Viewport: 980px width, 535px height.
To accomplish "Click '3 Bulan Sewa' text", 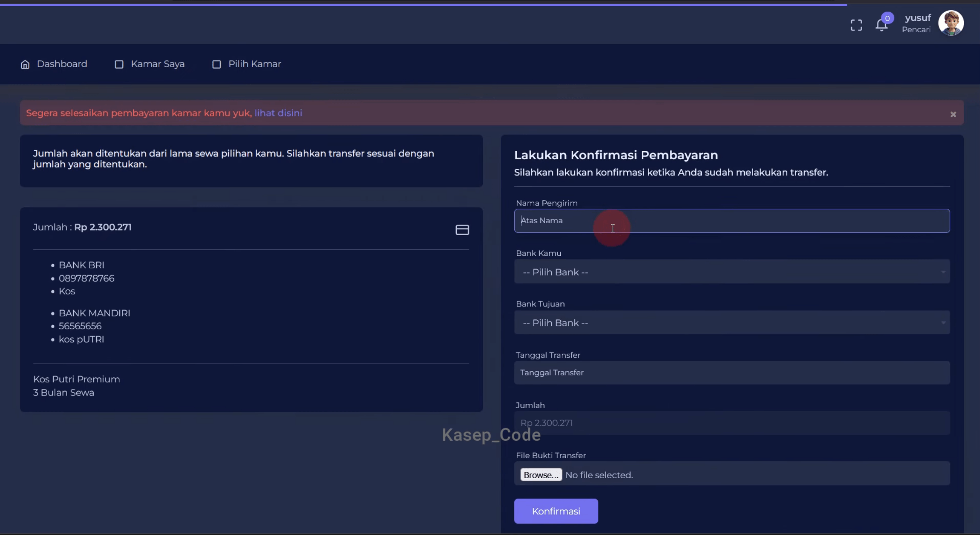I will click(63, 392).
